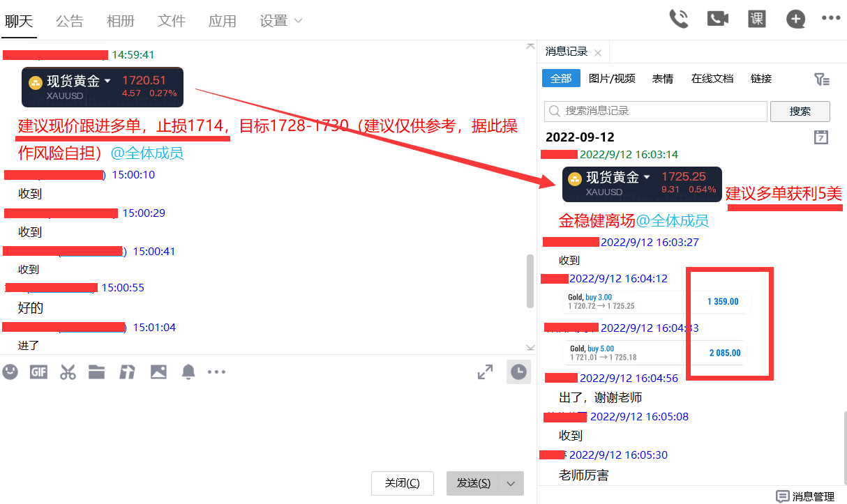Start a voice call from the top bar
The height and width of the screenshot is (504, 847).
tap(678, 19)
